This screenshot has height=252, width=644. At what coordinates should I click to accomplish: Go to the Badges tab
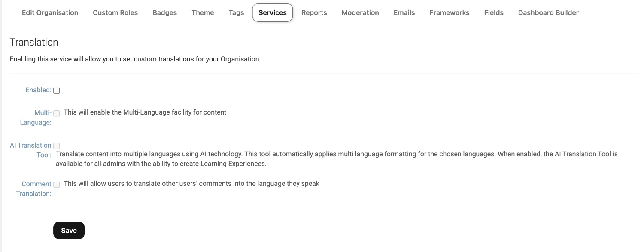click(x=164, y=12)
